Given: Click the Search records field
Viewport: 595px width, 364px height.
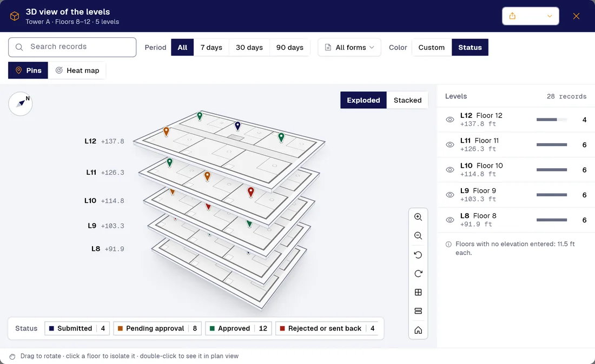Looking at the screenshot, I should click(x=72, y=47).
